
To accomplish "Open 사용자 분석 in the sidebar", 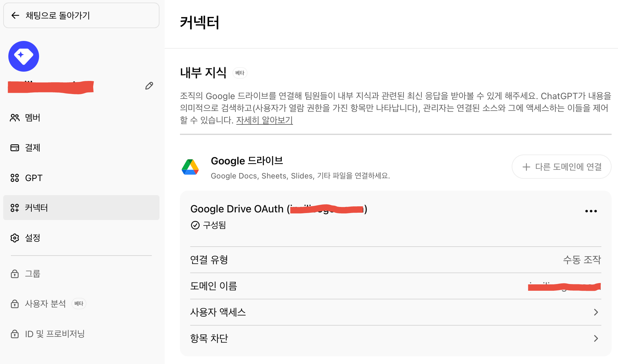I will click(45, 304).
